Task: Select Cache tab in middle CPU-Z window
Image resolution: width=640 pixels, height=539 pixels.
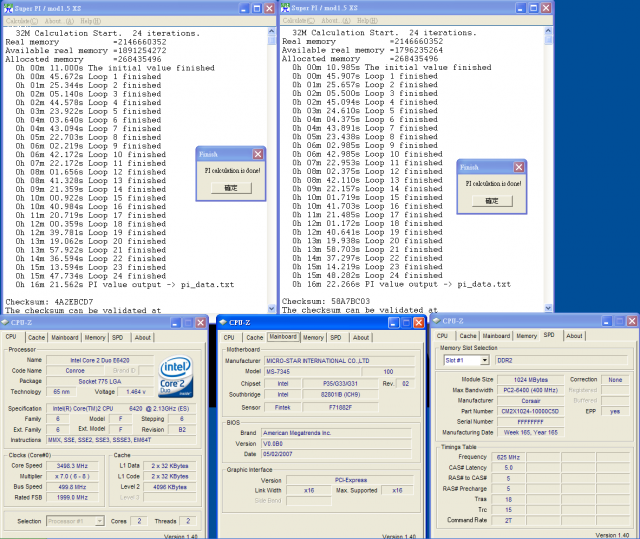Action: 255,337
